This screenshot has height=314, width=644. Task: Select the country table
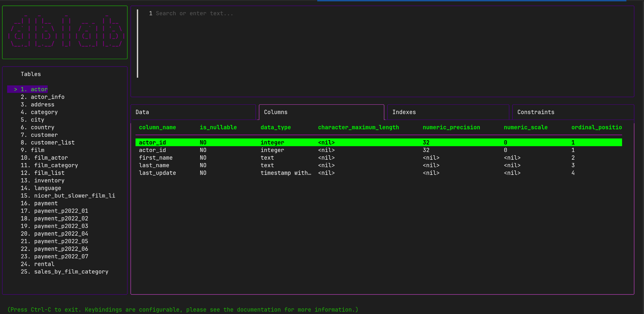(38, 127)
